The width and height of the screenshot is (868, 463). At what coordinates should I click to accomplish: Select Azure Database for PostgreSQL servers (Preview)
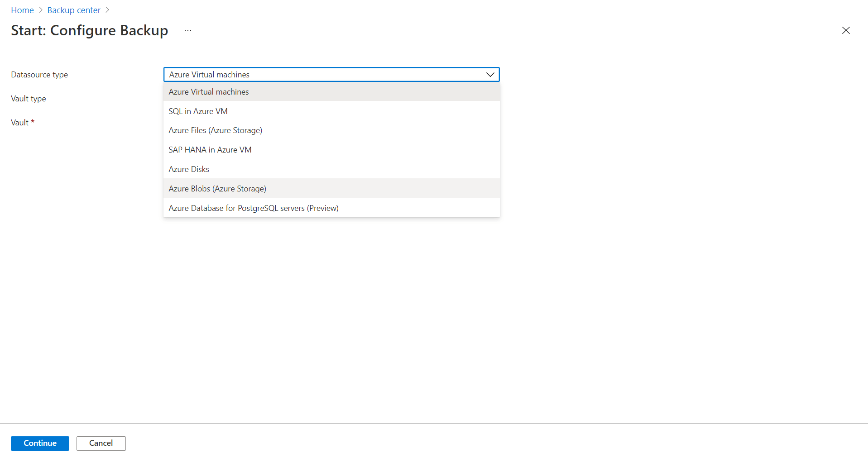pos(253,208)
